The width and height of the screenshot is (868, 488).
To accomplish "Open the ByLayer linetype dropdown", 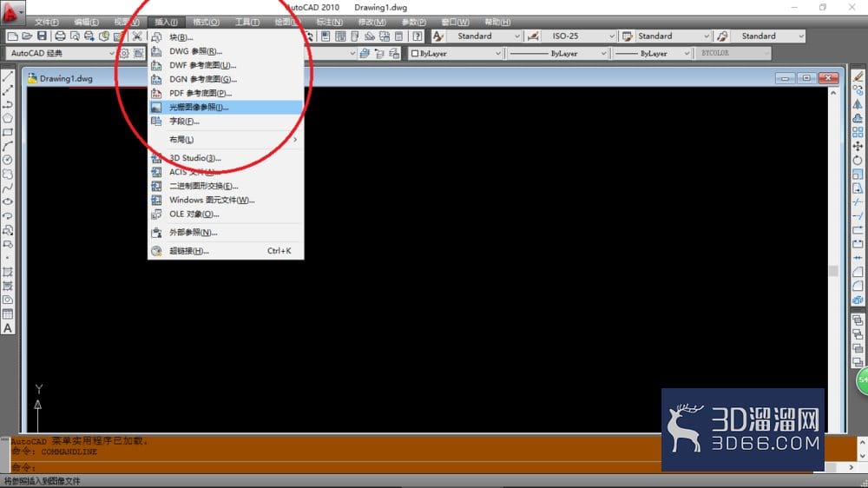I will click(603, 54).
